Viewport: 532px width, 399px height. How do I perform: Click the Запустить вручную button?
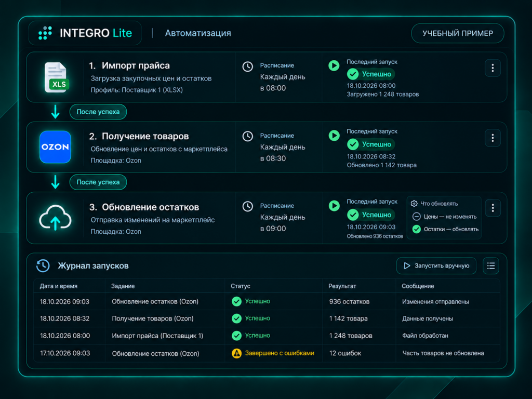coord(436,265)
